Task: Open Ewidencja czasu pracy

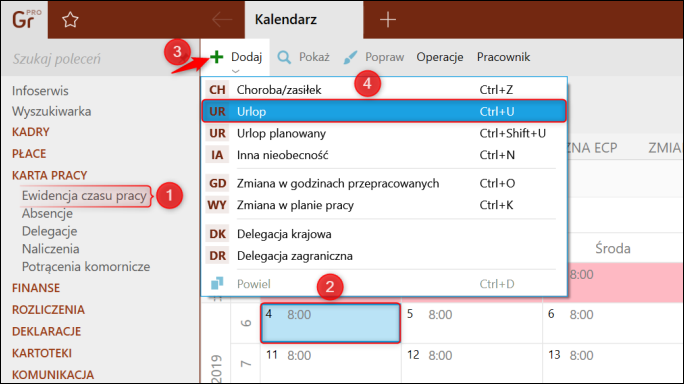Action: click(84, 195)
